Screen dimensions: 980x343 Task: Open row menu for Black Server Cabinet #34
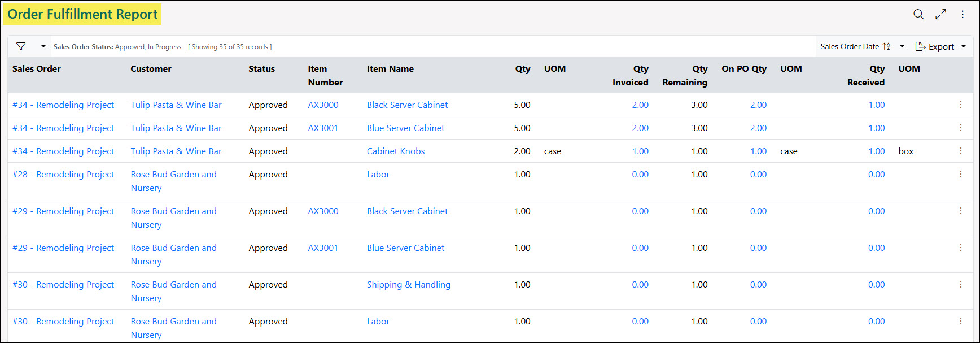(x=960, y=105)
